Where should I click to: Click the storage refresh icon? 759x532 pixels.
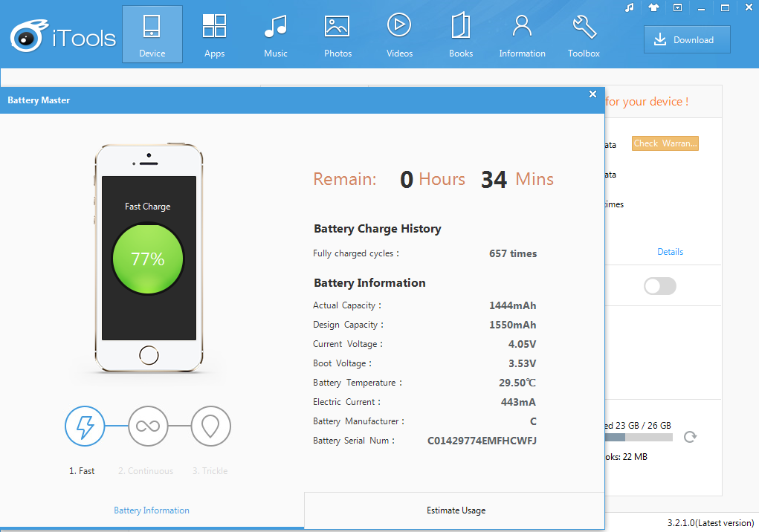point(691,437)
